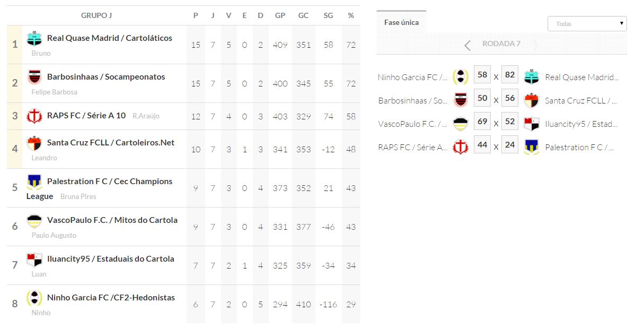Viewport: 644px width, 328px height.
Task: Click the GRUPO J table header
Action: pos(96,15)
